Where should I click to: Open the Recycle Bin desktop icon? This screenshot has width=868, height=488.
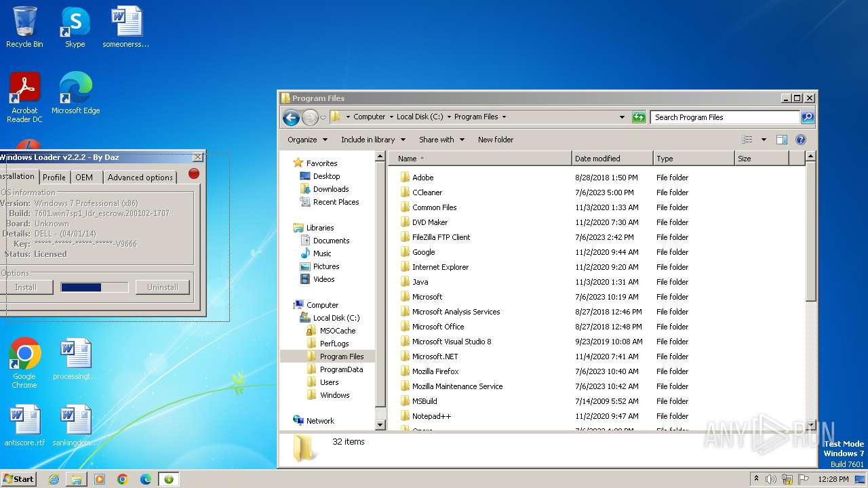(x=24, y=27)
